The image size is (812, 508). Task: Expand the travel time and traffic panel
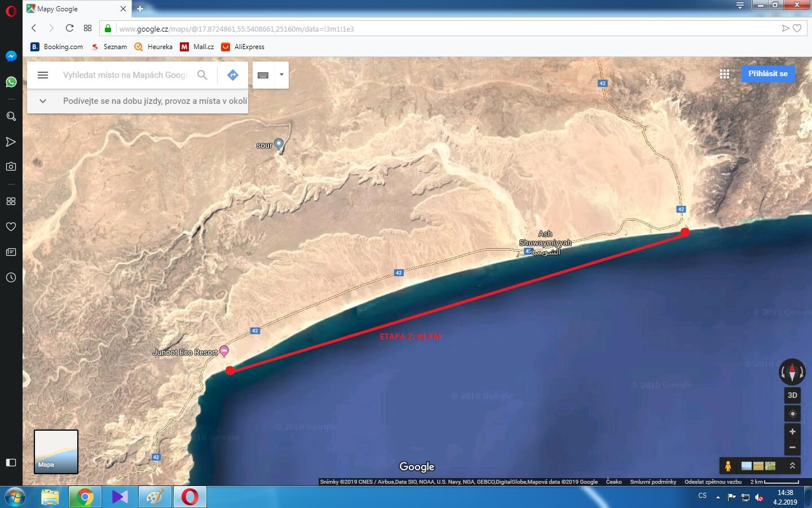pyautogui.click(x=43, y=101)
